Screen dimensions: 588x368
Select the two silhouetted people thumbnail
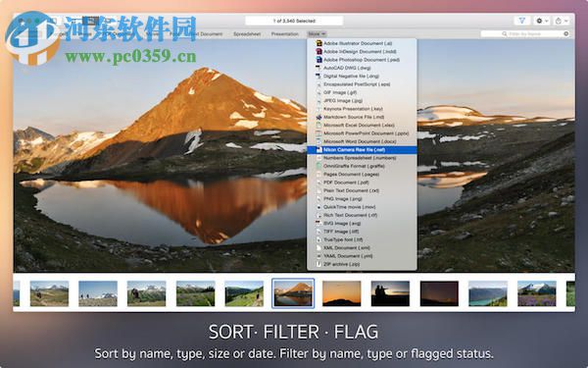point(390,293)
